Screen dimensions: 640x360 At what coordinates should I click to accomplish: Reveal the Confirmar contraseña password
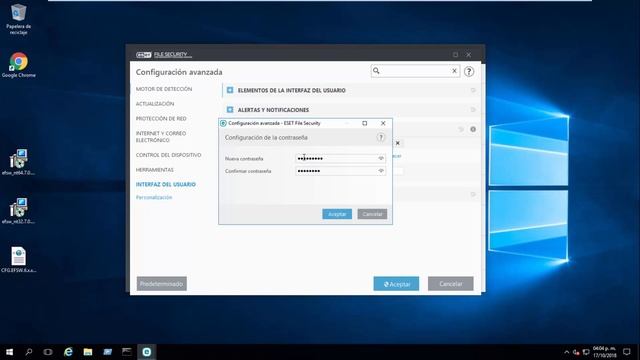click(x=381, y=171)
